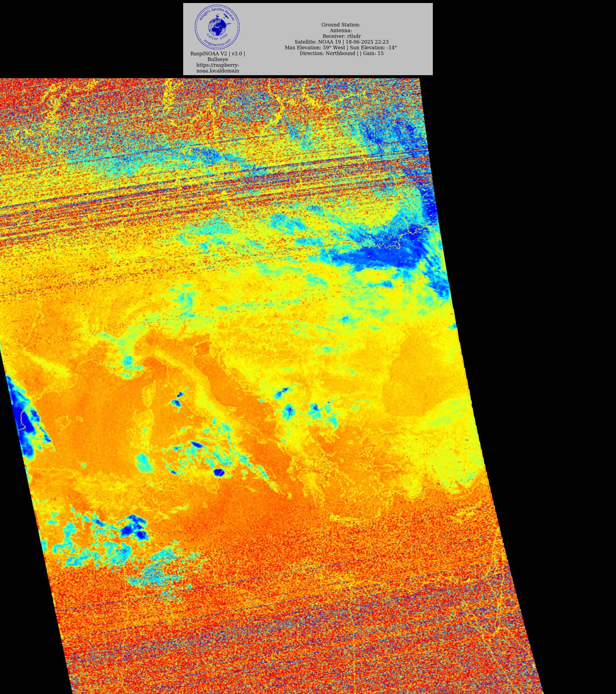616x694 pixels.
Task: Click the 'Ground Station:' line
Action: point(340,25)
